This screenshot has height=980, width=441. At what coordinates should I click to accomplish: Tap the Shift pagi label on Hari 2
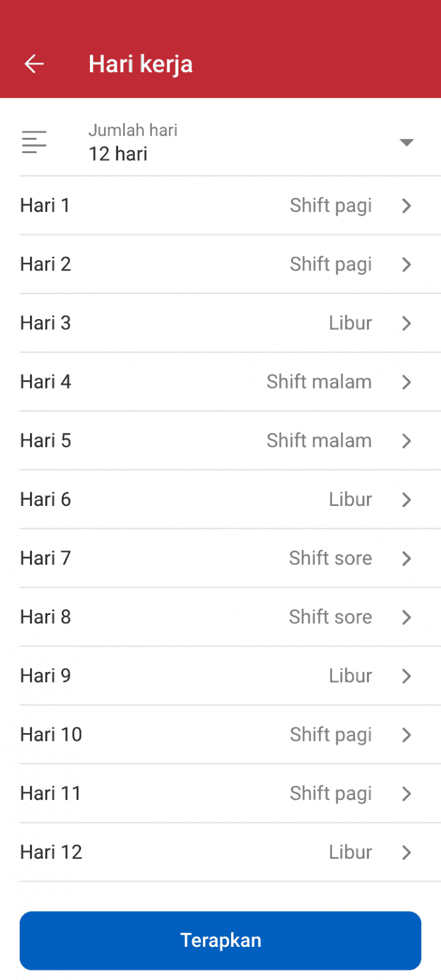331,264
